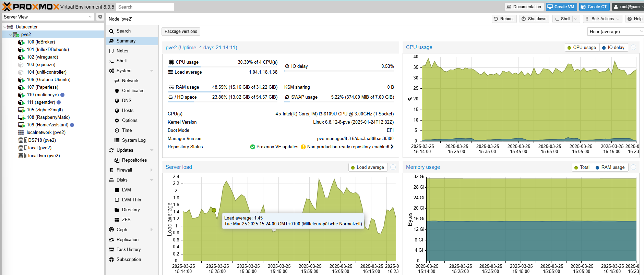Open the Summary menu item
Viewport: 644px width, 275px height.
[x=132, y=41]
